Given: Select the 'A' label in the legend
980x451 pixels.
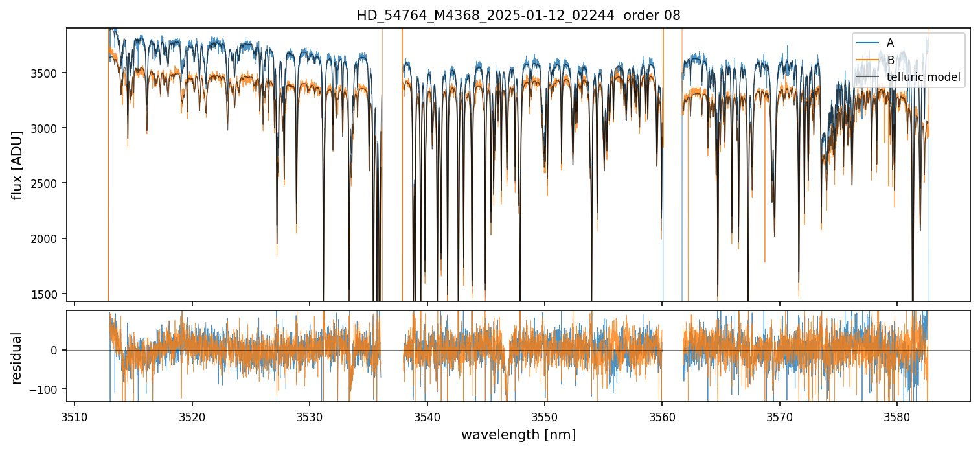Looking at the screenshot, I should (890, 43).
